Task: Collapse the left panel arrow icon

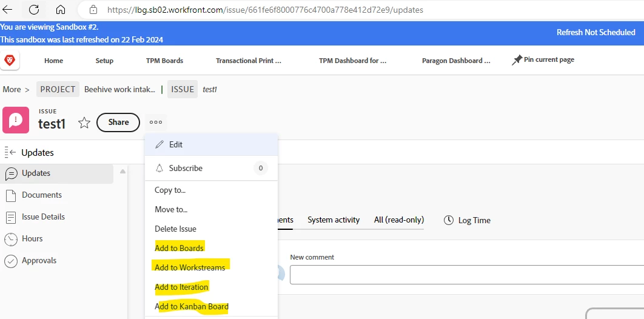Action: (x=10, y=152)
